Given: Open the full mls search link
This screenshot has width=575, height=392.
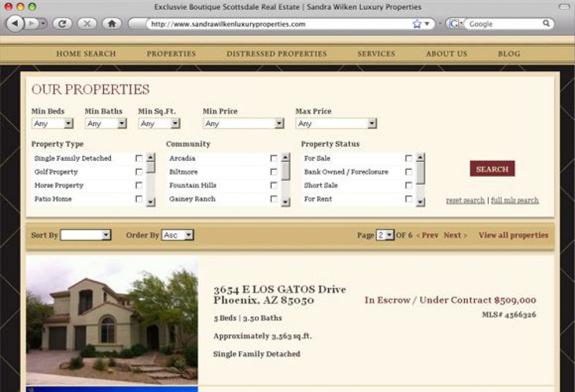Looking at the screenshot, I should pos(515,200).
